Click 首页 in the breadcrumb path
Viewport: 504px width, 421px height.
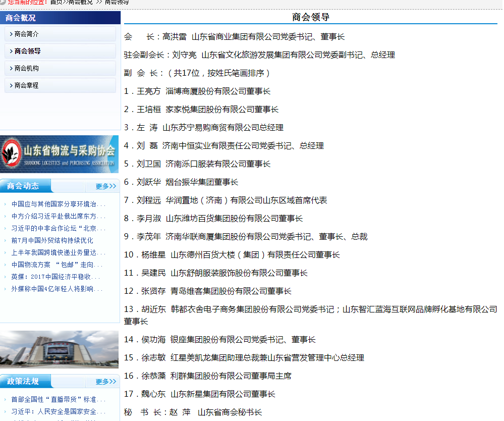(56, 2)
